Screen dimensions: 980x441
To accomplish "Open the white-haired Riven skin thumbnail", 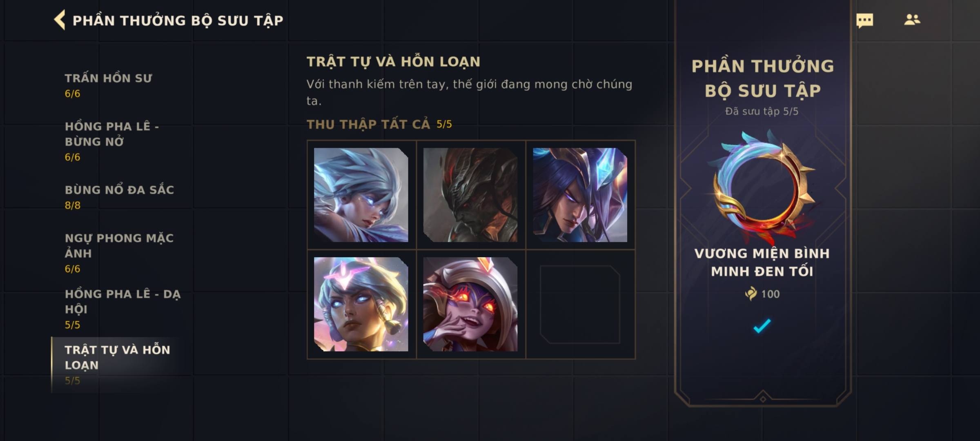I will (x=361, y=195).
